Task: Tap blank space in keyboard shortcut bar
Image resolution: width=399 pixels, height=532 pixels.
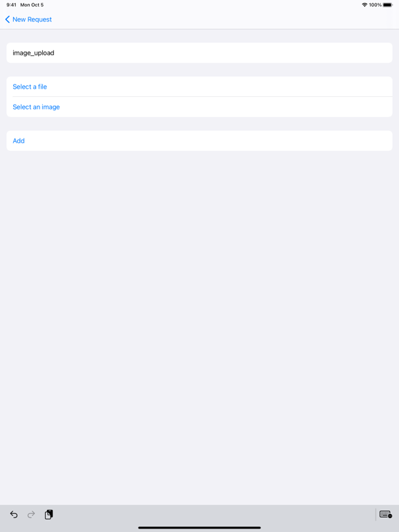Action: click(x=214, y=515)
